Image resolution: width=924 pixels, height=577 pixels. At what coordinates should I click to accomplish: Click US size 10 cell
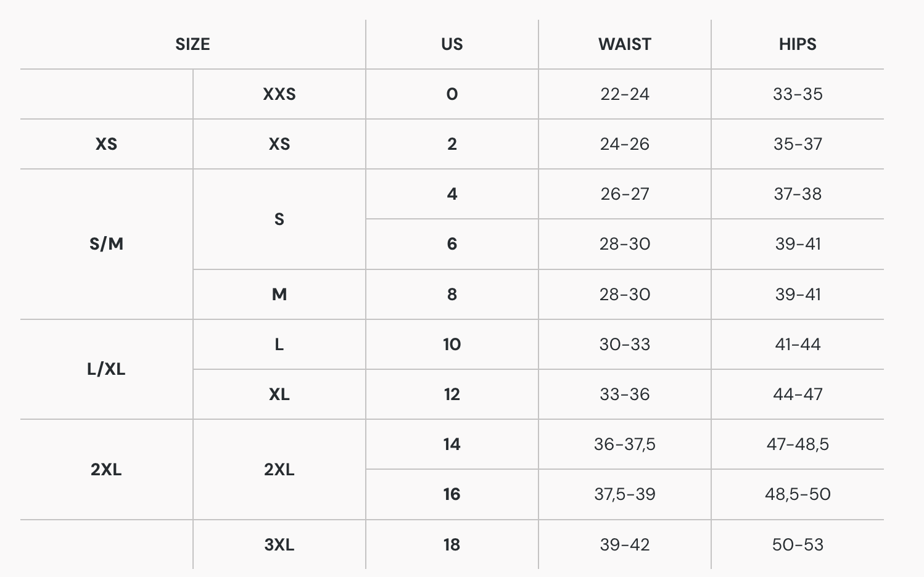pyautogui.click(x=452, y=345)
